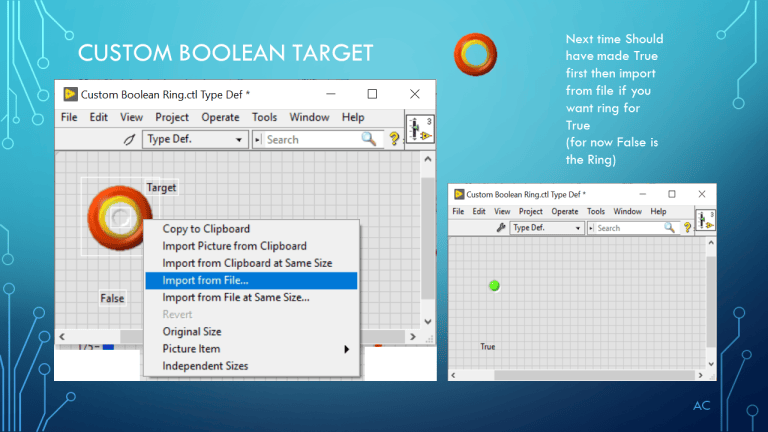Screen dimensions: 768x432
Task: Click the LabVIEW title bar icon of left window
Action: (71, 94)
